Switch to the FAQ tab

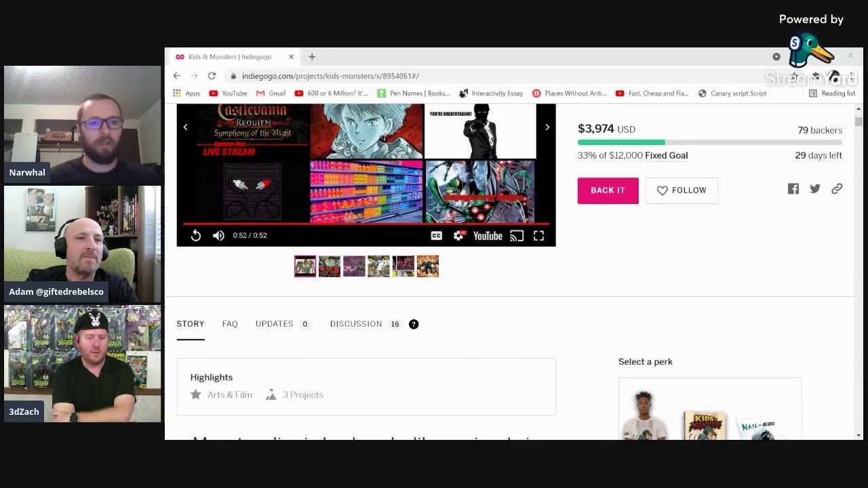coord(230,324)
